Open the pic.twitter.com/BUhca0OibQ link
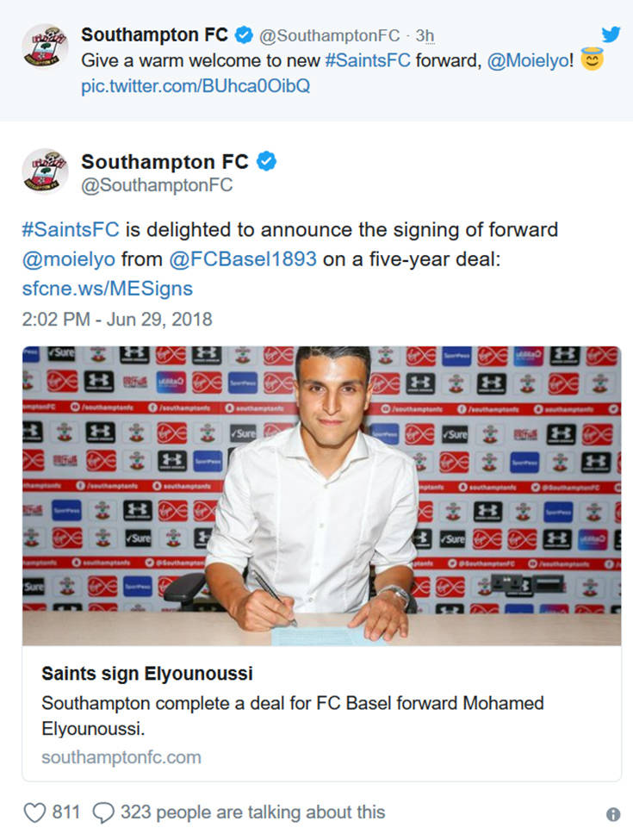The image size is (633, 840). tap(195, 87)
